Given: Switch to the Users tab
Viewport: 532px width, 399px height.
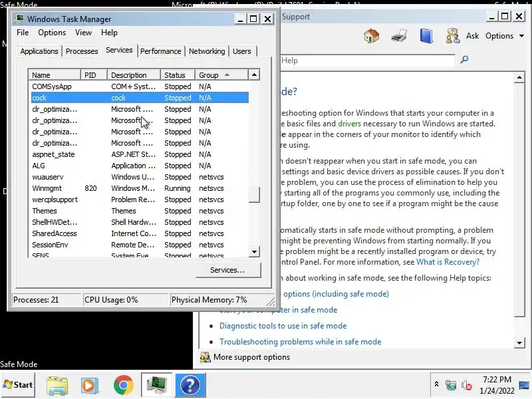Looking at the screenshot, I should 242,51.
